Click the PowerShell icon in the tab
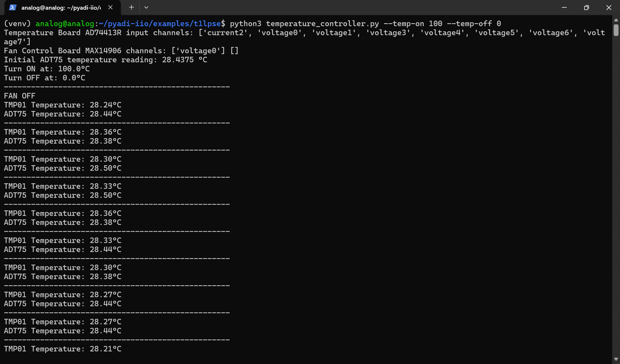Viewport: 620px width, 364px height. point(13,7)
